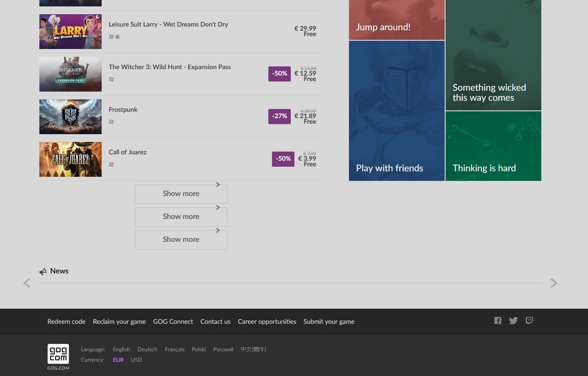588x376 pixels.
Task: Click the € 3.99 price for Call of Juarez
Action: tap(307, 158)
